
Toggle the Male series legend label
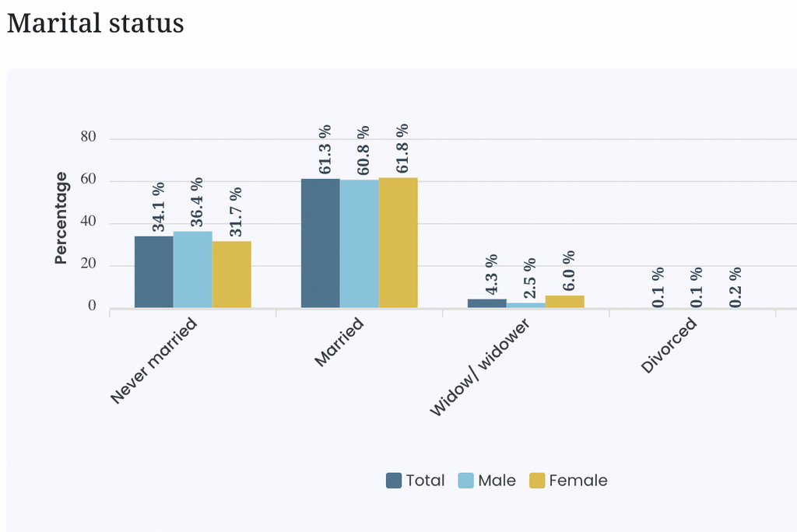497,480
